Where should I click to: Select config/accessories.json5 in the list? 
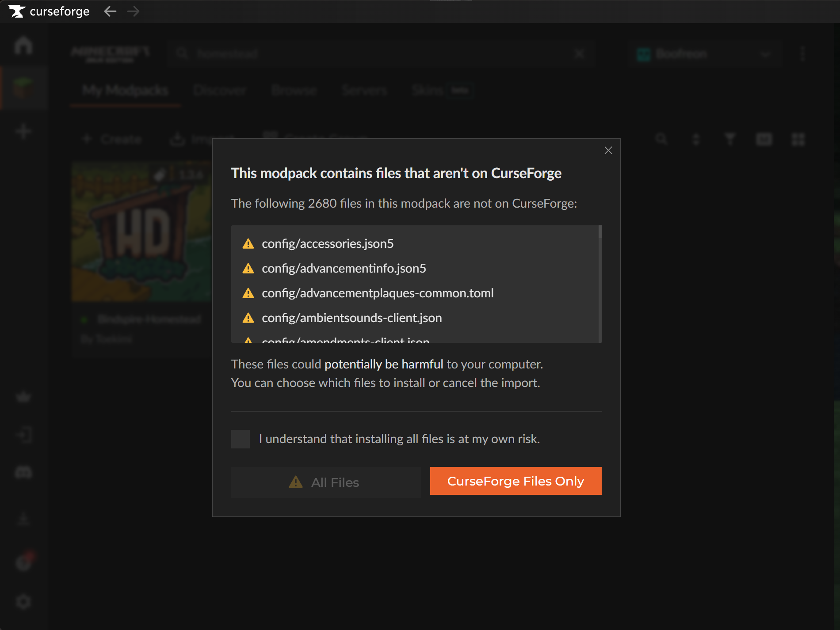pyautogui.click(x=328, y=243)
